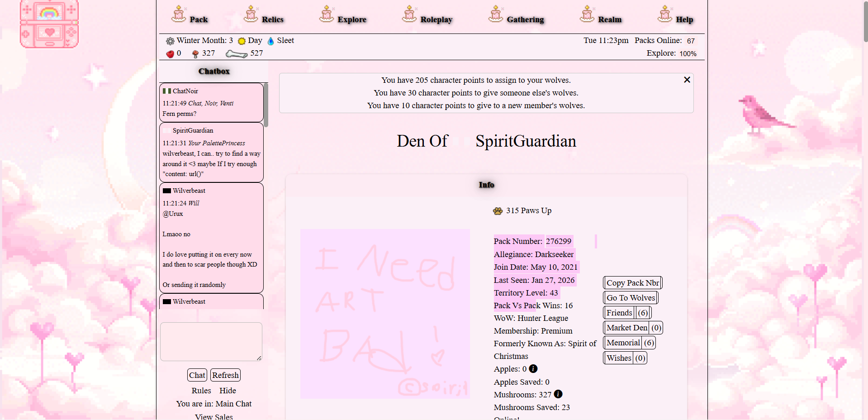This screenshot has width=868, height=420.
Task: Click the I Need Art Bad avatar image
Action: click(x=385, y=314)
